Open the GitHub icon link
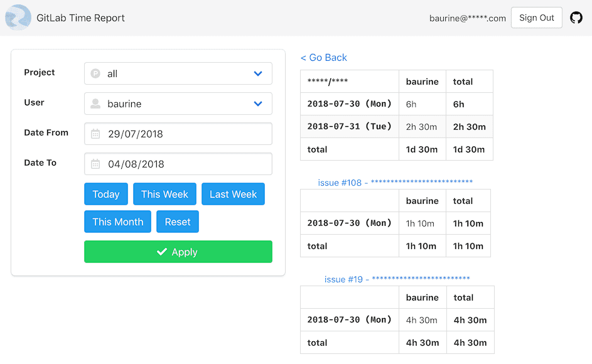Viewport: 592px width, 364px height. tap(576, 18)
